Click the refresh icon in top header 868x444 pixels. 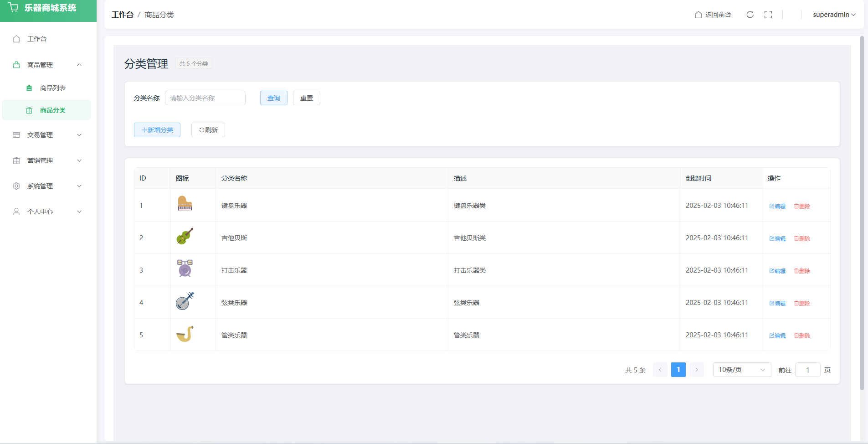click(750, 15)
